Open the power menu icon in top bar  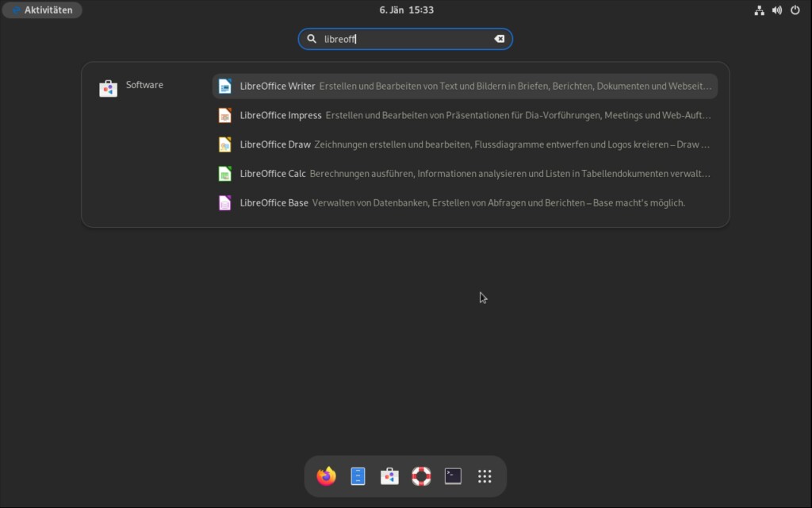click(795, 10)
